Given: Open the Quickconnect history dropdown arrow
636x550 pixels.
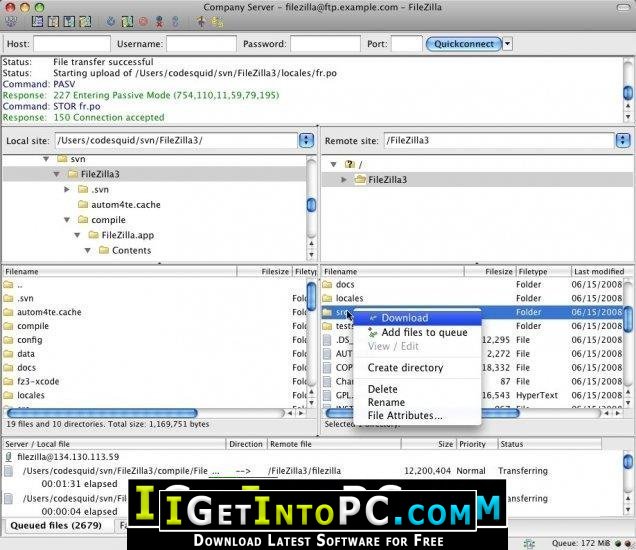Looking at the screenshot, I should [507, 44].
